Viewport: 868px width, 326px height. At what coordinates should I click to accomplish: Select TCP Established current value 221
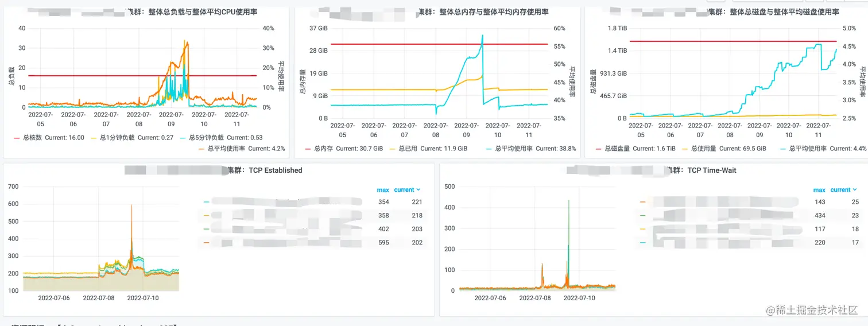pos(417,202)
